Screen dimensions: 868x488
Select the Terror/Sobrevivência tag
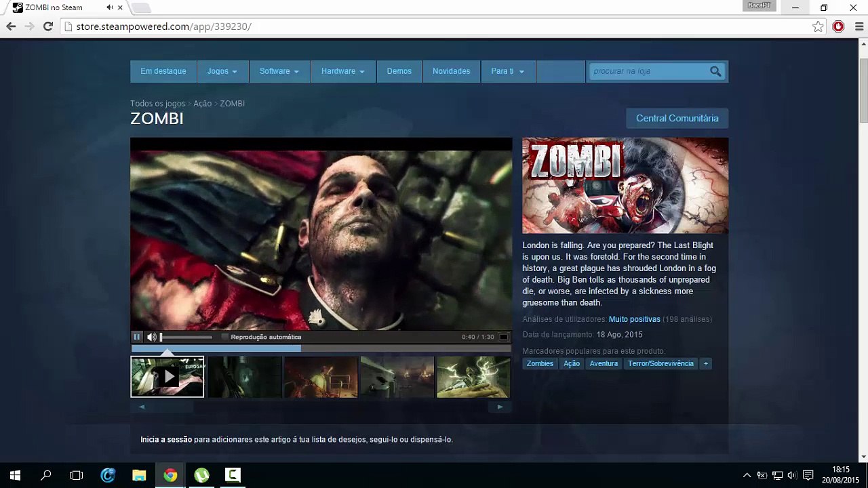660,364
